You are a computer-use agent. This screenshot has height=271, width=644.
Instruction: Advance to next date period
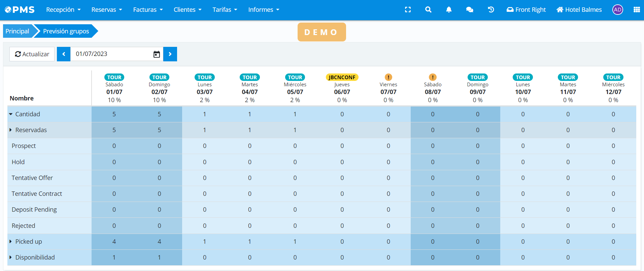tap(170, 54)
